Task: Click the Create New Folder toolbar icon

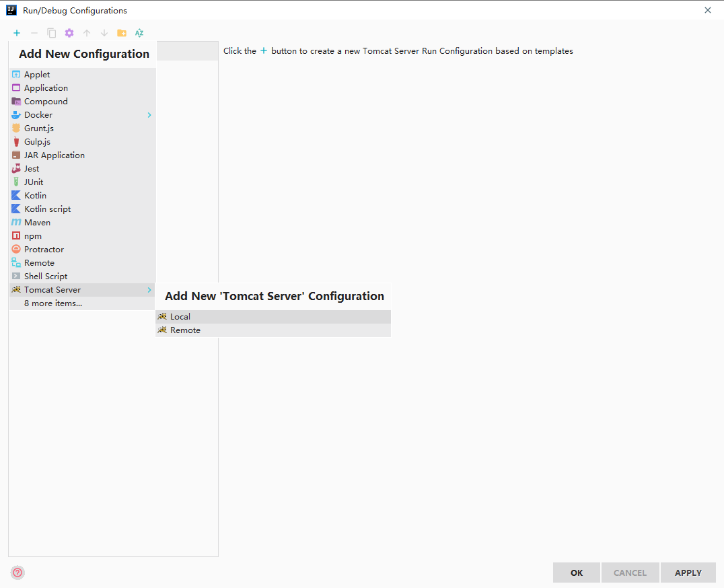Action: (x=121, y=33)
